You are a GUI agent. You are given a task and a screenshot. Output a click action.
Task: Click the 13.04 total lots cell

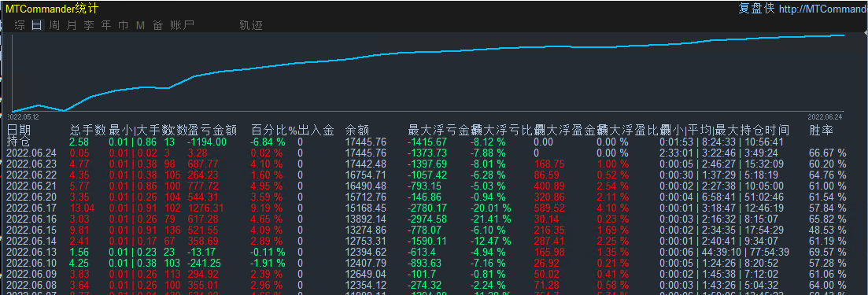82,208
